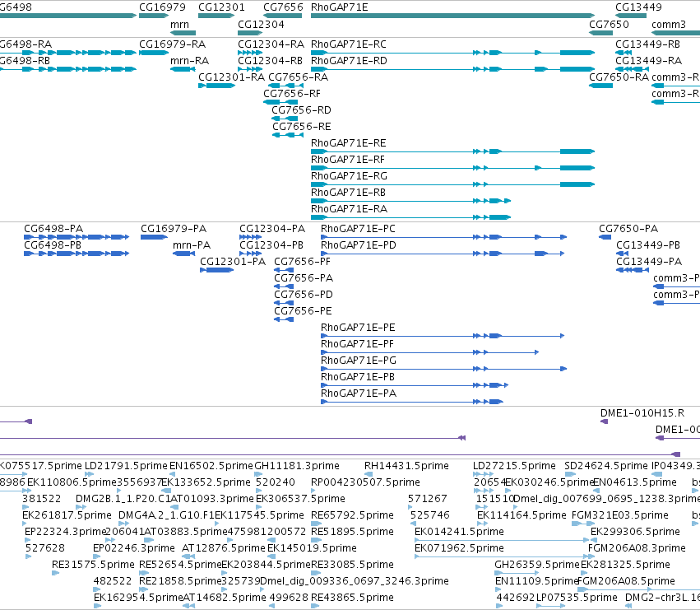Image resolution: width=700 pixels, height=610 pixels.
Task: Open the CG13449-RA transcript label
Action: click(x=649, y=61)
